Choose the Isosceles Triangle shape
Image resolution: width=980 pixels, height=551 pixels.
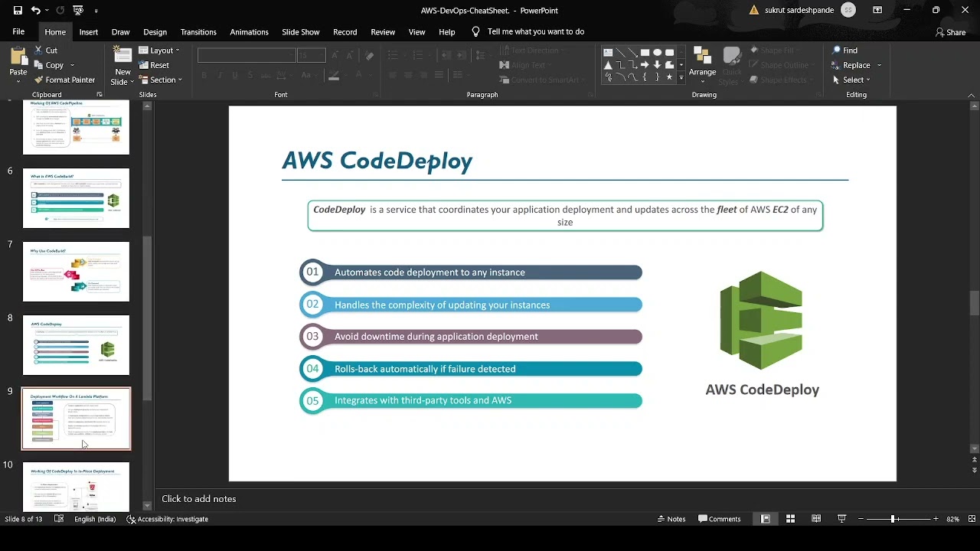(608, 65)
